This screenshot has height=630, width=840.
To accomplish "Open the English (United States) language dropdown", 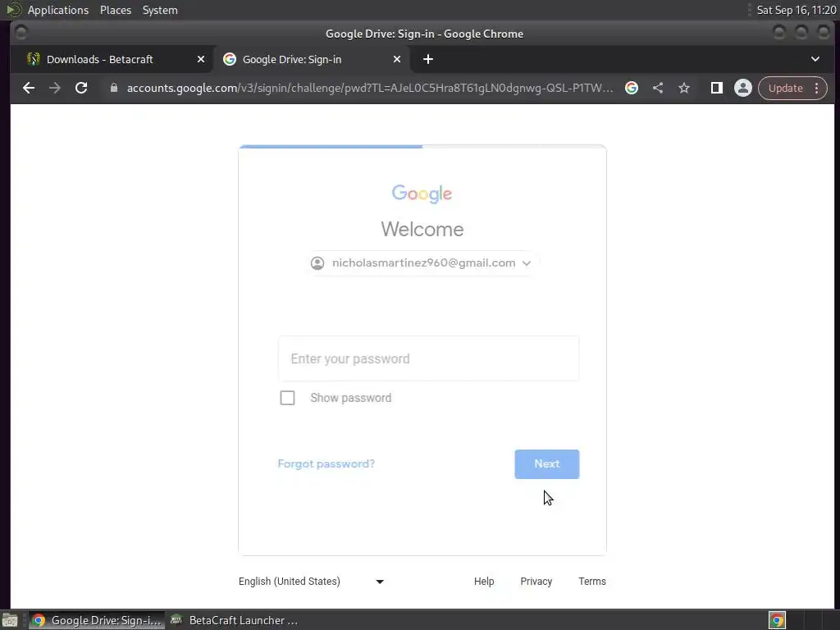I will pyautogui.click(x=311, y=582).
